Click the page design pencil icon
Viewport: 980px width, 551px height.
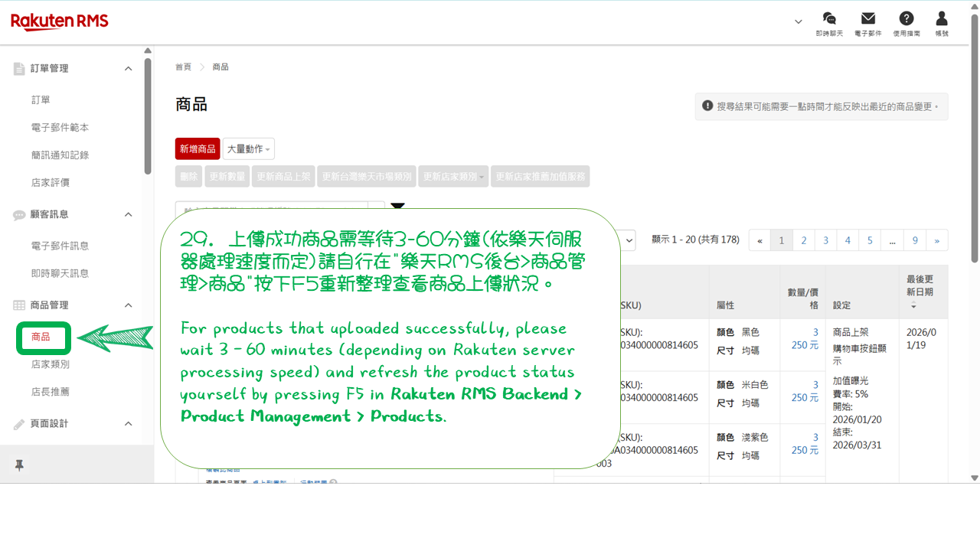(20, 424)
